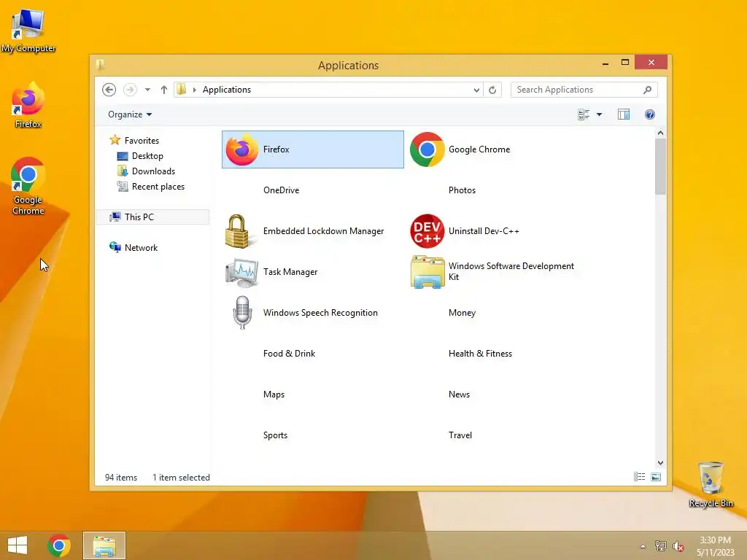Screen dimensions: 747x560
Task: Click the network tray icon
Action: [661, 546]
